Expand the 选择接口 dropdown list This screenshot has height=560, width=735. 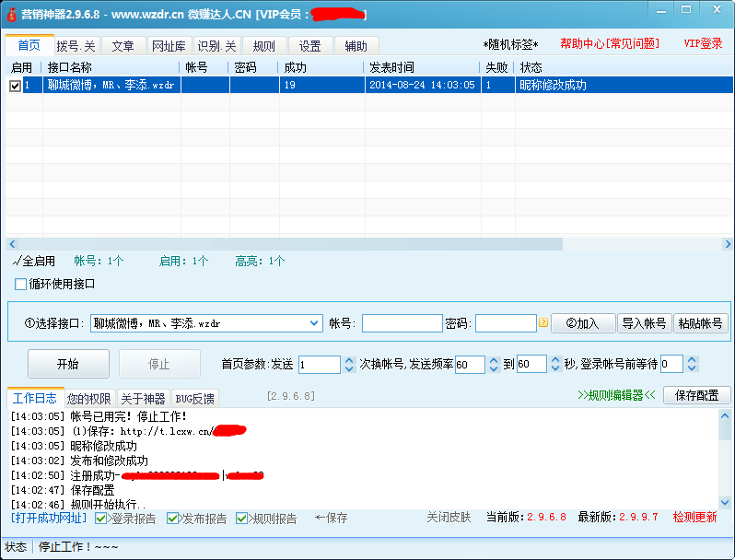pos(313,323)
